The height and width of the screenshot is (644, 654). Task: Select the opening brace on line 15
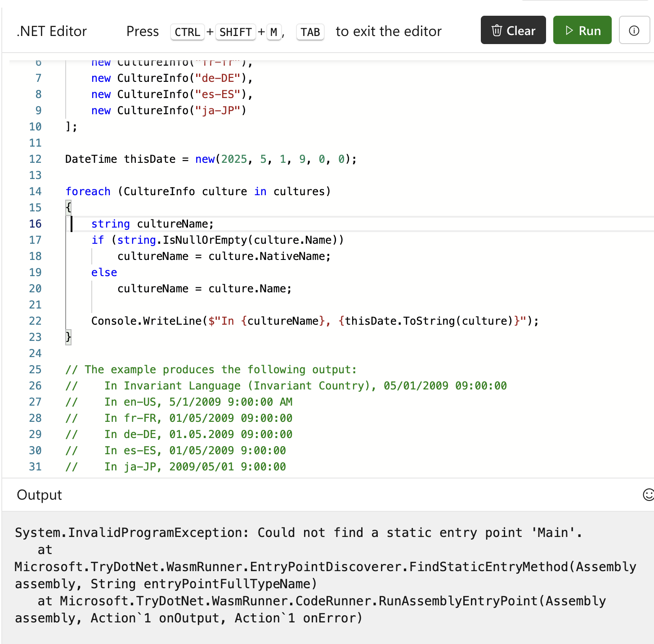(68, 208)
